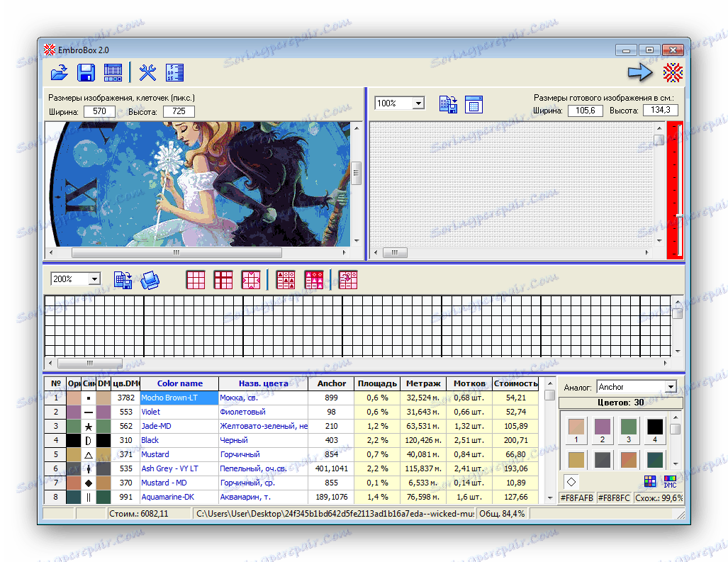Select the Black color name cell
This screenshot has height=562, width=728.
(179, 440)
